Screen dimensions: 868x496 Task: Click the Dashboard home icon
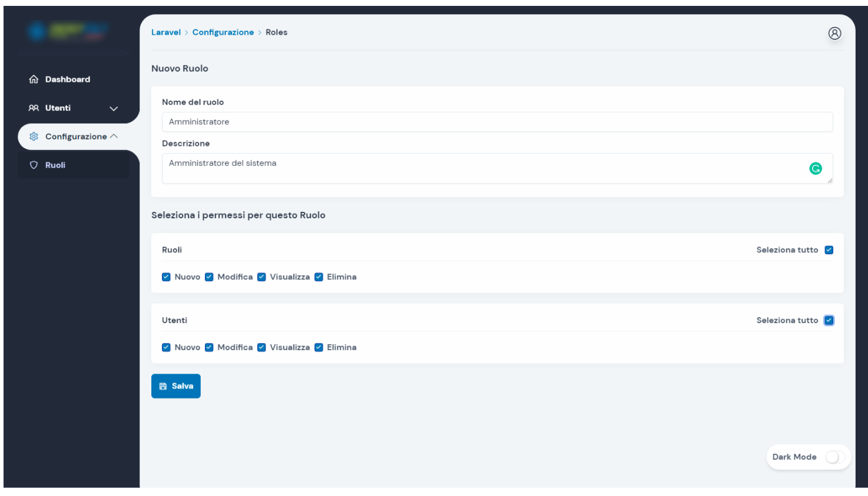34,79
